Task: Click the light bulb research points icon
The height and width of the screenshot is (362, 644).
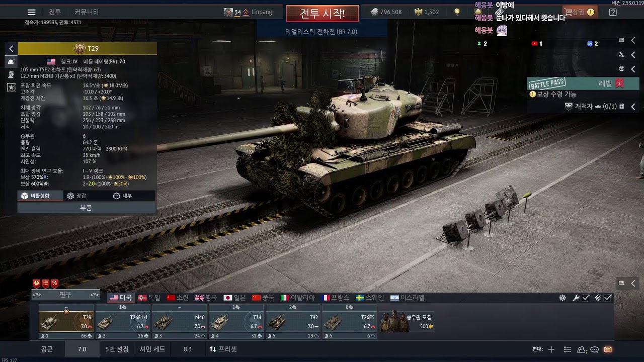Action: coord(457,12)
